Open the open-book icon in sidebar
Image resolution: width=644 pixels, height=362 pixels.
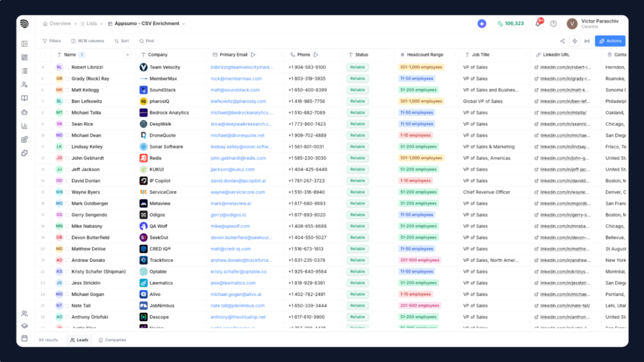click(25, 98)
